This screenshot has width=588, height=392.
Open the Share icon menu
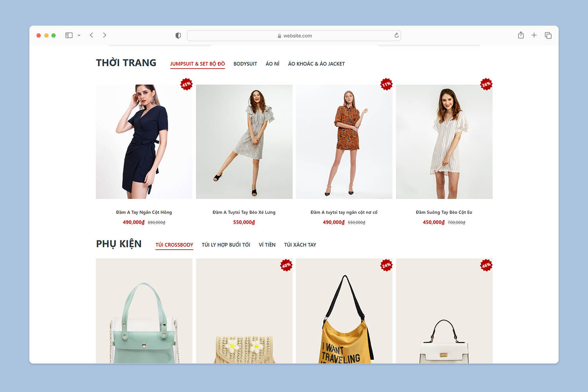click(521, 35)
